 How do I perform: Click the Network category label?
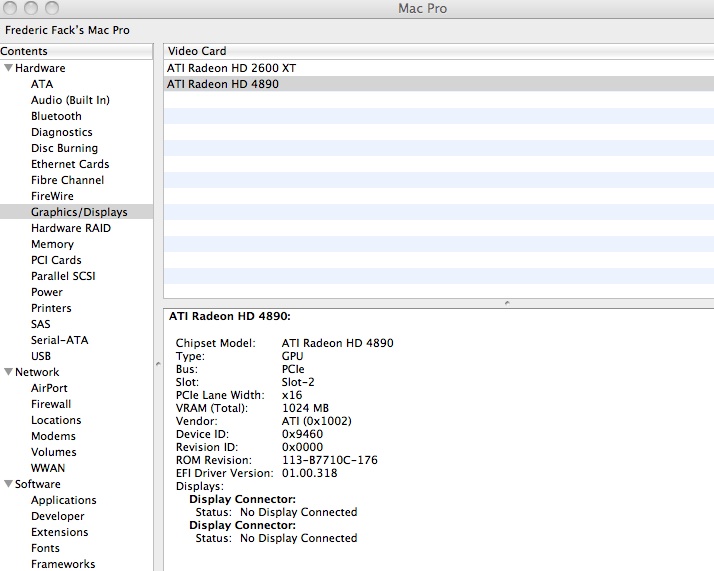click(x=37, y=372)
